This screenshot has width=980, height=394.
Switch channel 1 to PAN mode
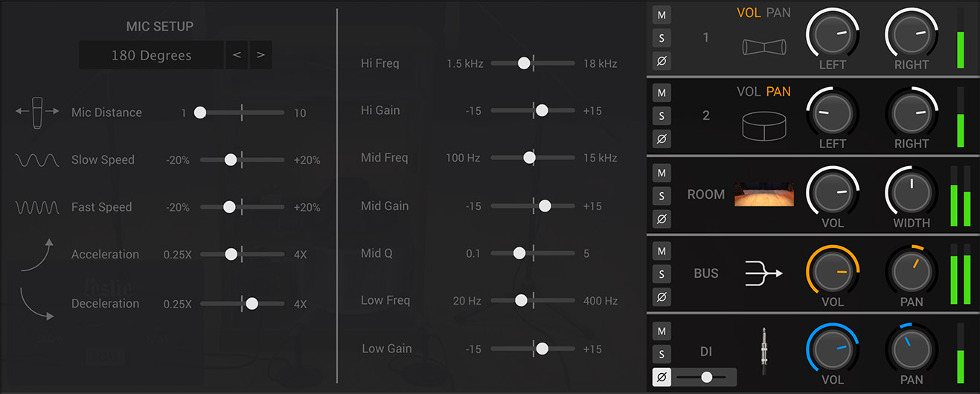tap(778, 13)
